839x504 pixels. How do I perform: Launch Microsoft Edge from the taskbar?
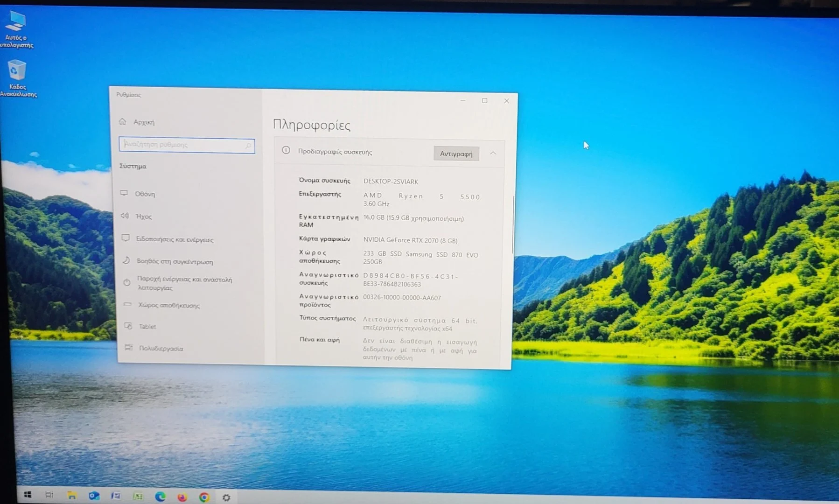(160, 497)
